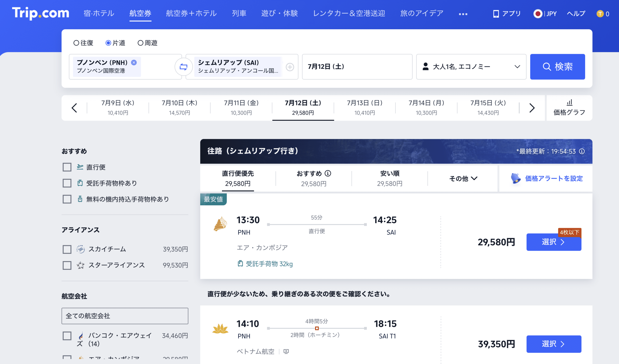Click the エア・カンボジア airline logo

click(220, 224)
